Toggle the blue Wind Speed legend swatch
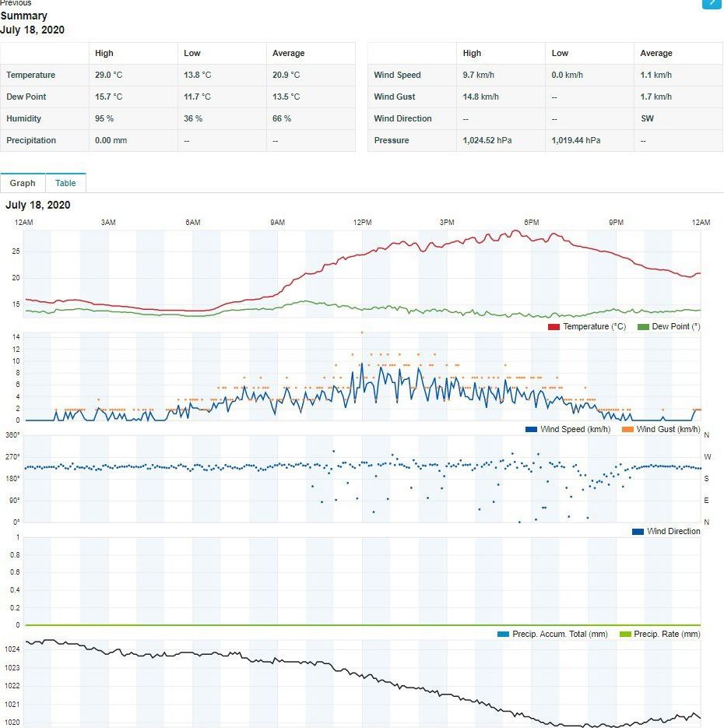The height and width of the screenshot is (728, 724). tap(531, 430)
